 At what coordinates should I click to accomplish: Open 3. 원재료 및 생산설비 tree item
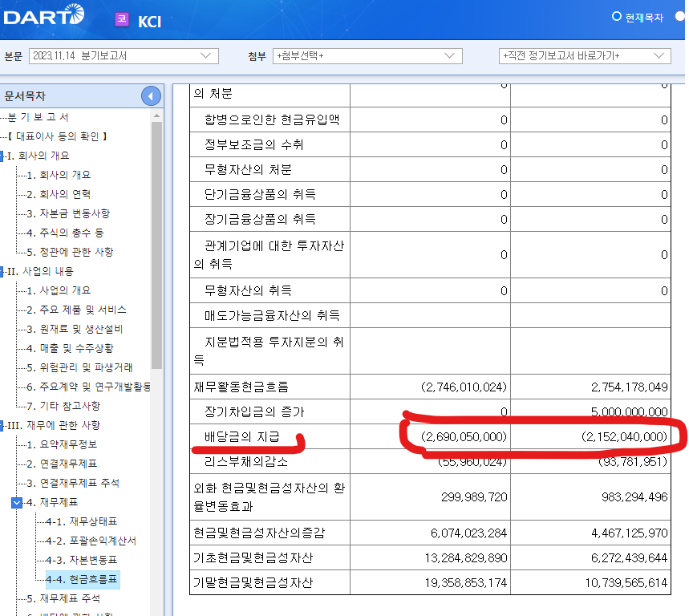tap(75, 329)
